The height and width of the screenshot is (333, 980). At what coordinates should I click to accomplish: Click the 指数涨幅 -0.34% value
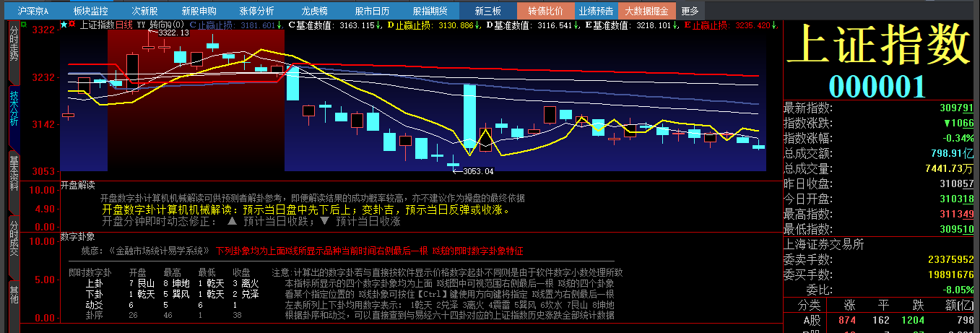point(958,138)
